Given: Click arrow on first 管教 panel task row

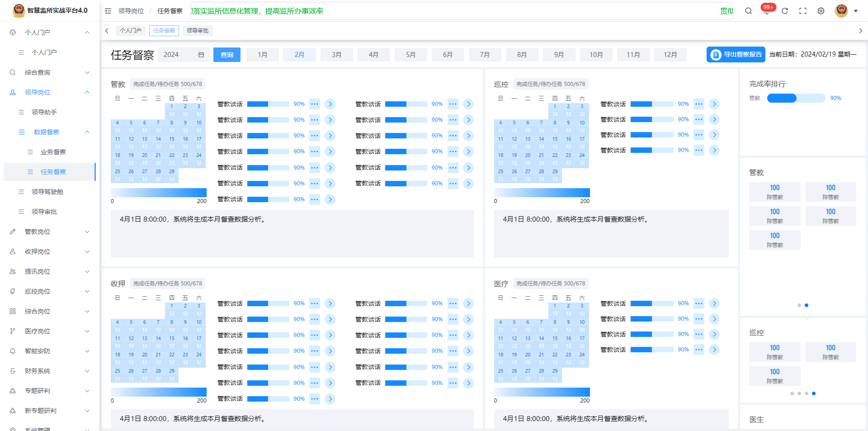Looking at the screenshot, I should pyautogui.click(x=330, y=104).
